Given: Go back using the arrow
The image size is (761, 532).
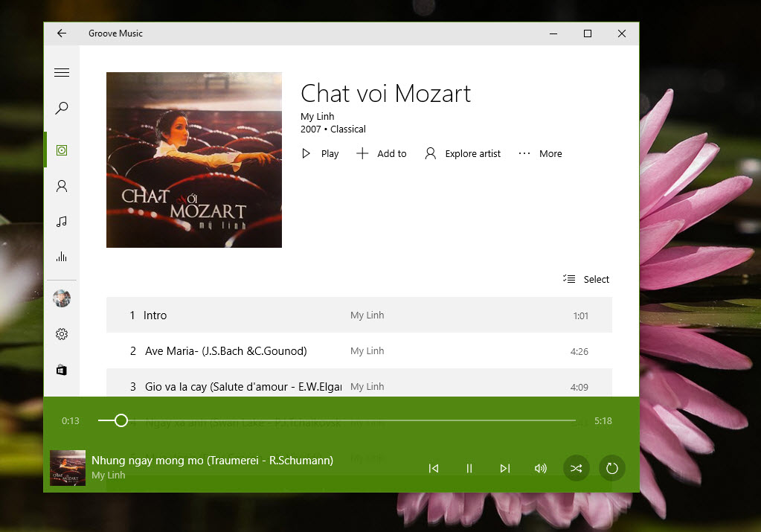Looking at the screenshot, I should coord(62,33).
